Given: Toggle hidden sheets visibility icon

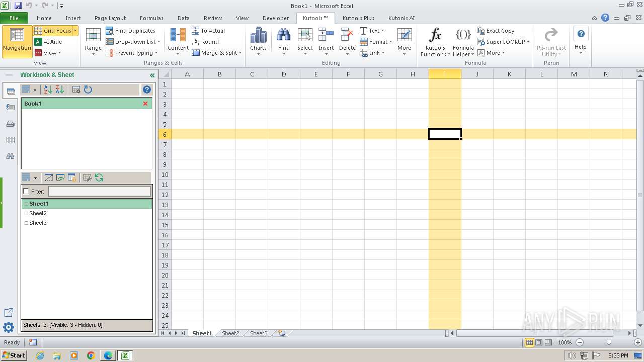Looking at the screenshot, I should click(60, 177).
